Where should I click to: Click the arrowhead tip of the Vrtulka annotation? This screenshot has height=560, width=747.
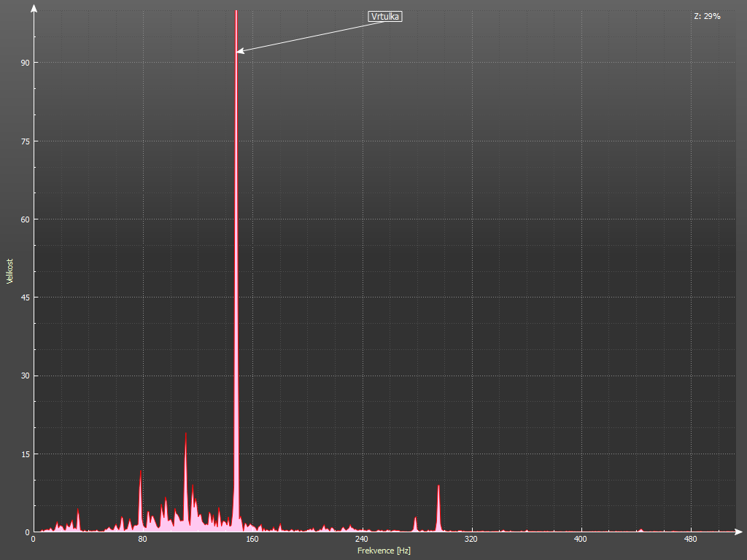(238, 51)
